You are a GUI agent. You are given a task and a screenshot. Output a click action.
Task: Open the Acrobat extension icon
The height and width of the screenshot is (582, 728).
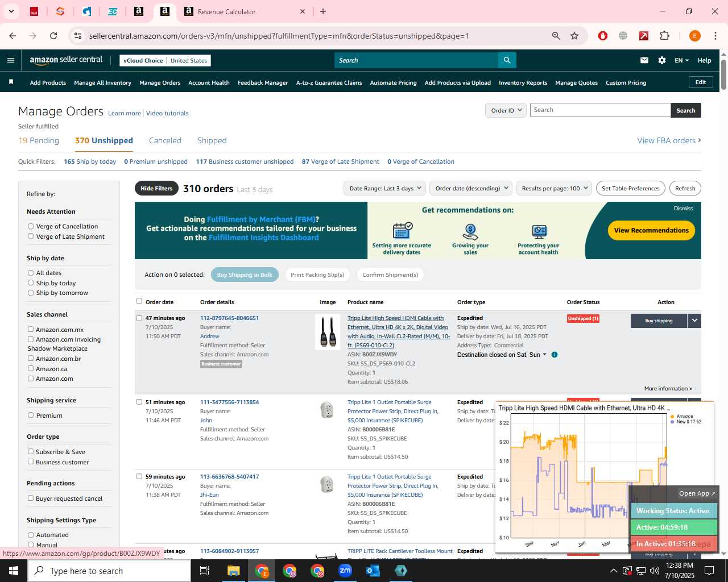point(644,36)
